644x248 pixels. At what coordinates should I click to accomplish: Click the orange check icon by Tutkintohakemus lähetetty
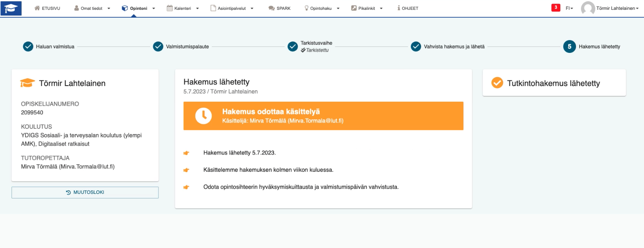click(497, 83)
